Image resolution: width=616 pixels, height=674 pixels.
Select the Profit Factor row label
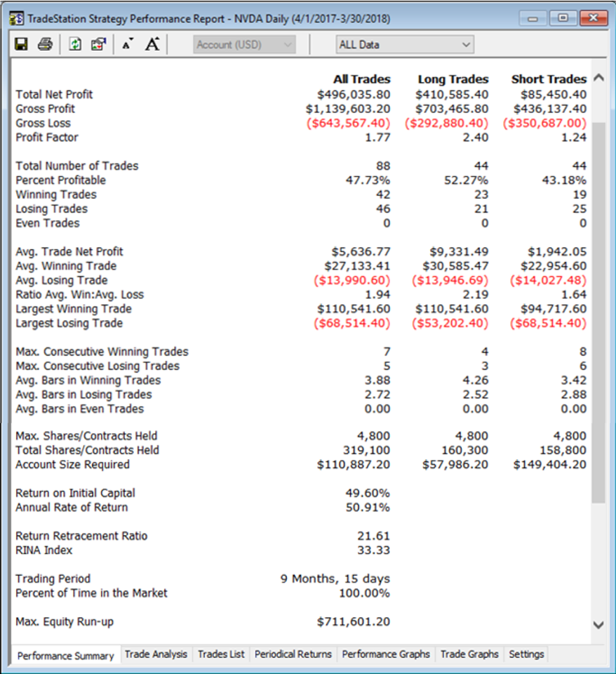pyautogui.click(x=47, y=138)
